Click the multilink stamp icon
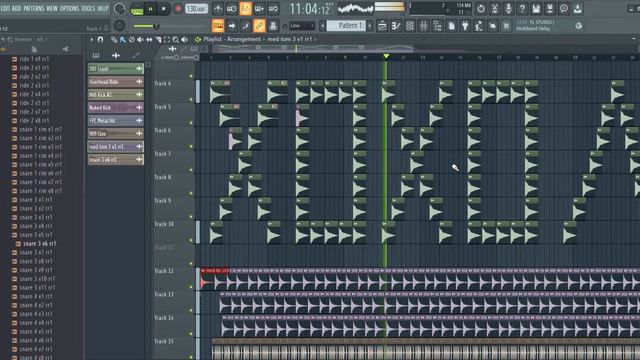640x360 pixels. click(x=273, y=26)
